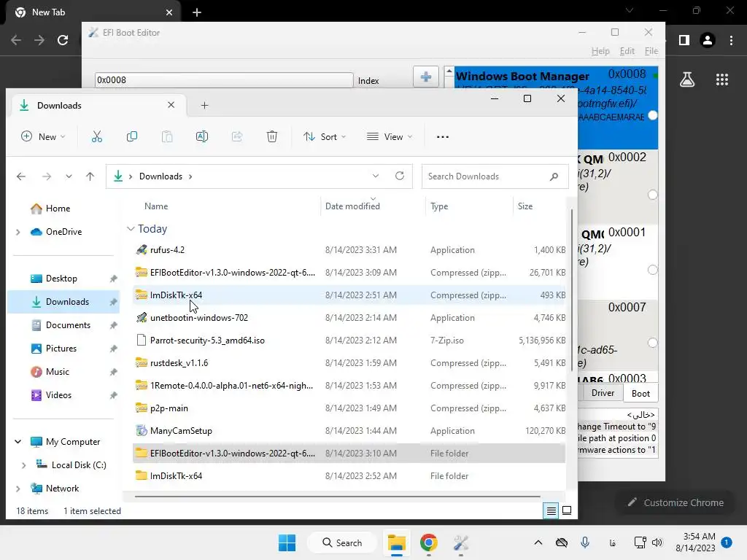Open the Windows Start menu
Image resolution: width=747 pixels, height=560 pixels.
287,542
